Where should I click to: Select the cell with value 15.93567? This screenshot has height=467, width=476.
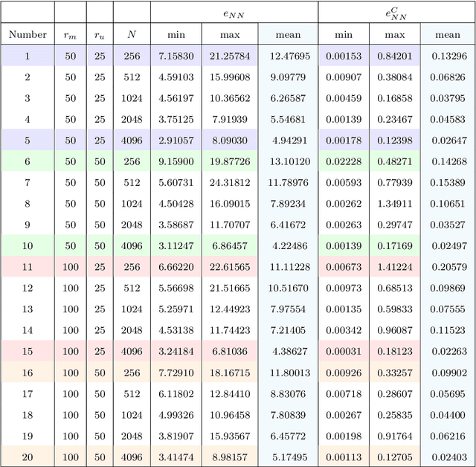(230, 435)
